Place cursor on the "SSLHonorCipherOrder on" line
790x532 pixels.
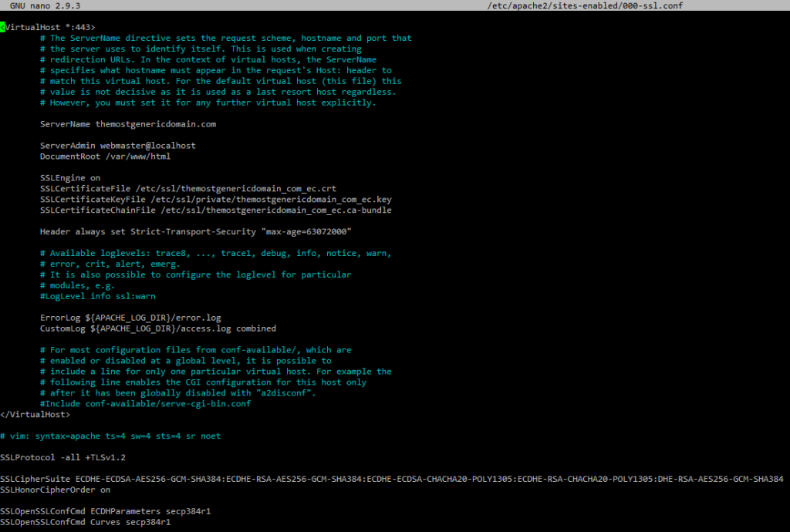56,490
